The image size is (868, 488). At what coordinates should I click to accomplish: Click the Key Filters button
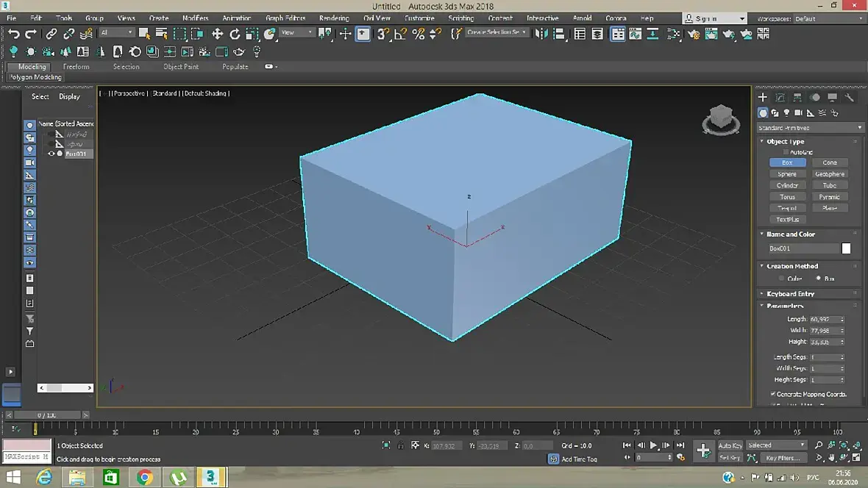(x=782, y=458)
